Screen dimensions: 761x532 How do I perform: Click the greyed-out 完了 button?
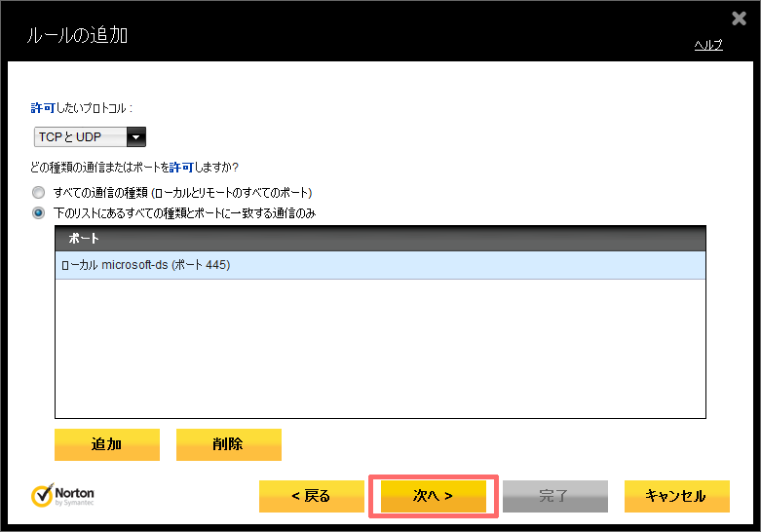[x=554, y=496]
